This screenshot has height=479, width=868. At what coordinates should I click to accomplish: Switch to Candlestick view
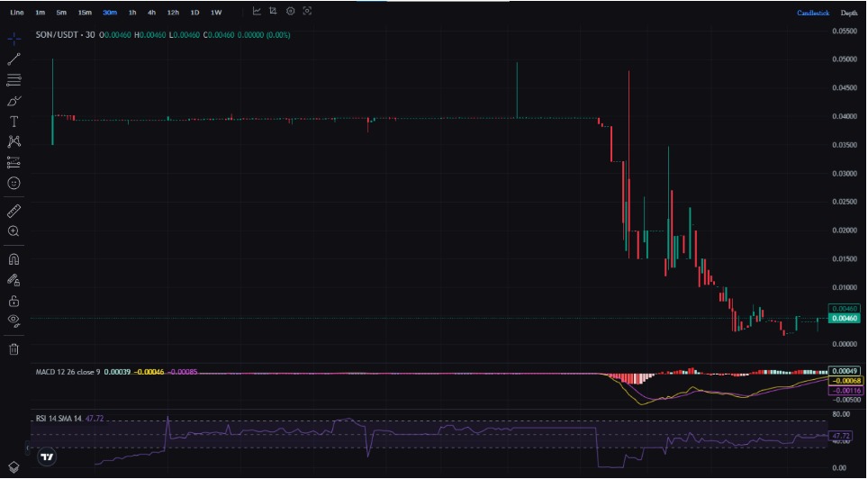coord(813,13)
